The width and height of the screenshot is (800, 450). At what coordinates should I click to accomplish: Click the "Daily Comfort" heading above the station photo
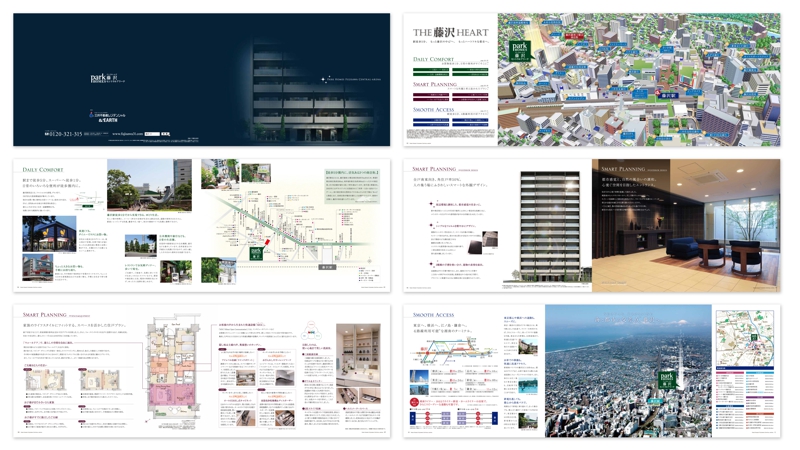pos(43,169)
